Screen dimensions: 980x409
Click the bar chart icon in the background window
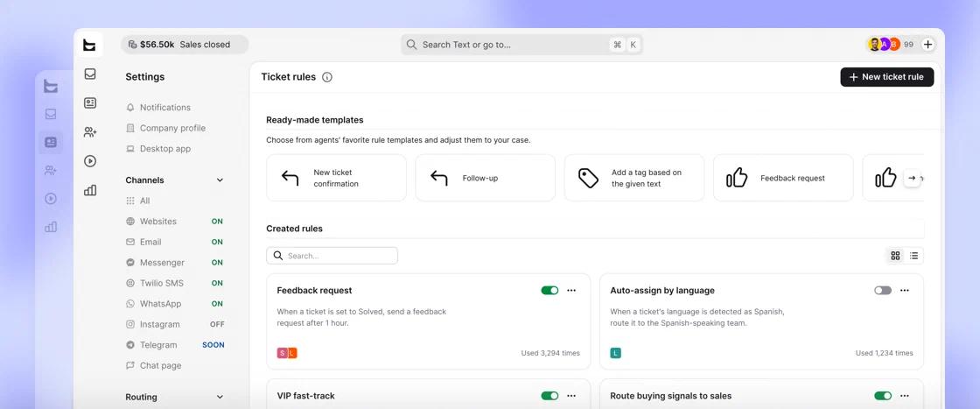tap(51, 227)
